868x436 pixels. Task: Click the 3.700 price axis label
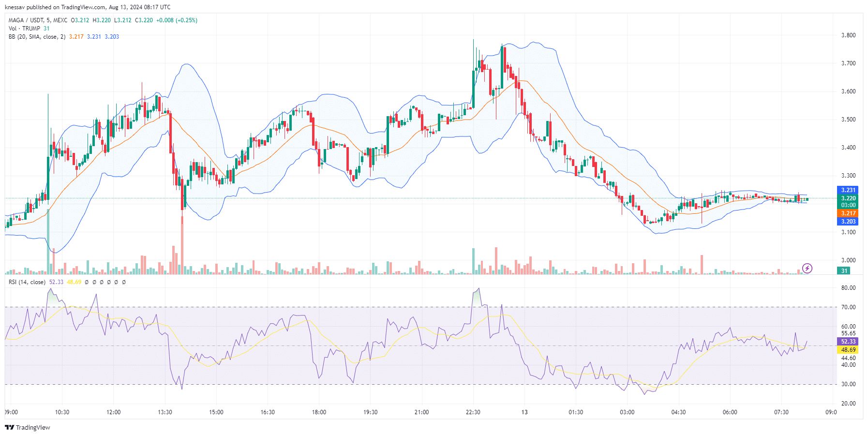click(x=848, y=63)
